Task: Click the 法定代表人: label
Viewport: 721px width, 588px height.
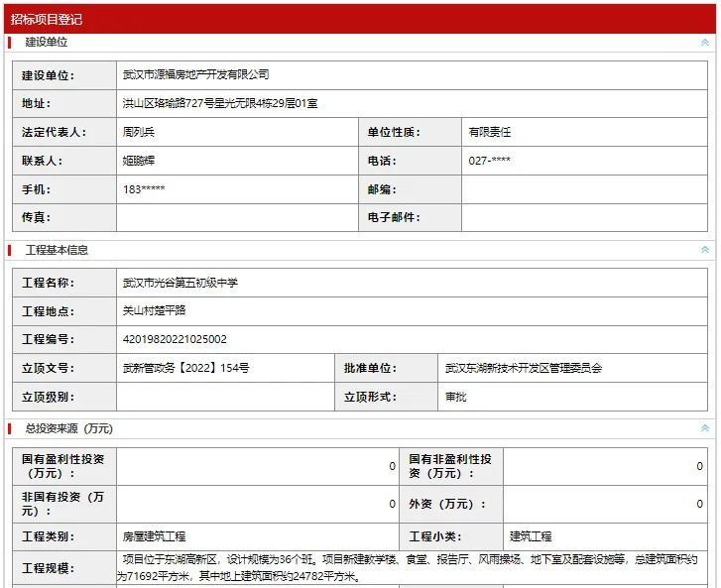Action: click(x=54, y=133)
